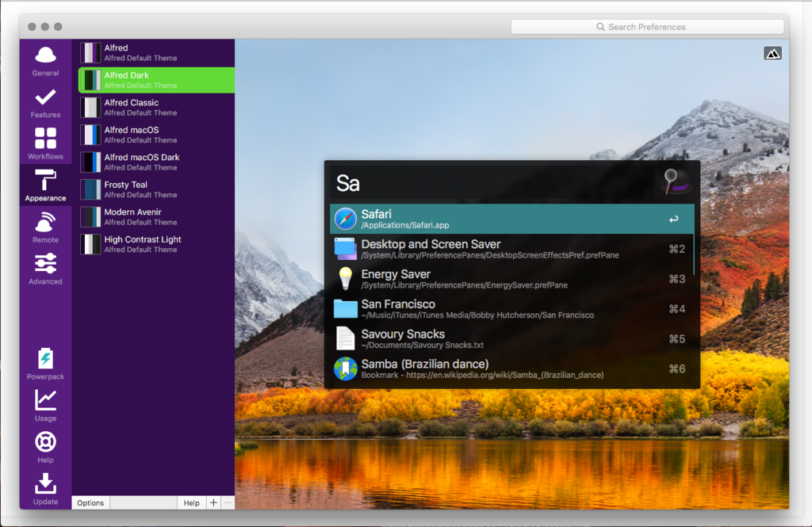Select the Alfred Classic theme
Screen dimensions: 812x527
tap(156, 108)
